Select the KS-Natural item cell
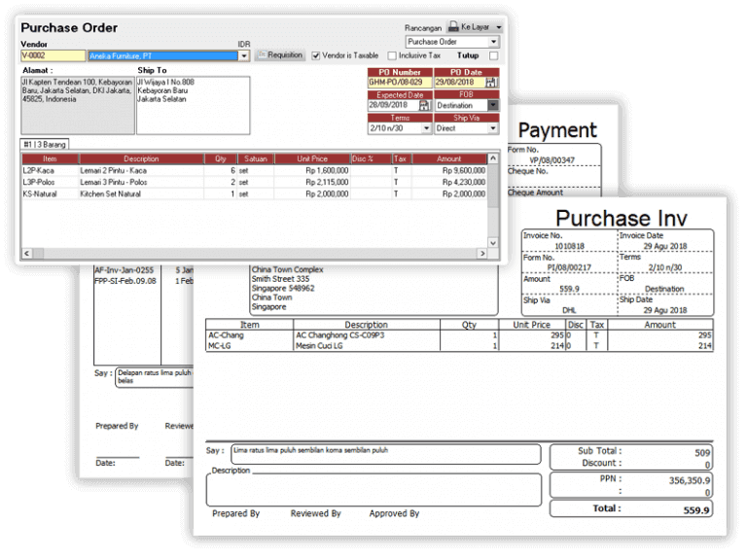The image size is (747, 560). (50, 193)
